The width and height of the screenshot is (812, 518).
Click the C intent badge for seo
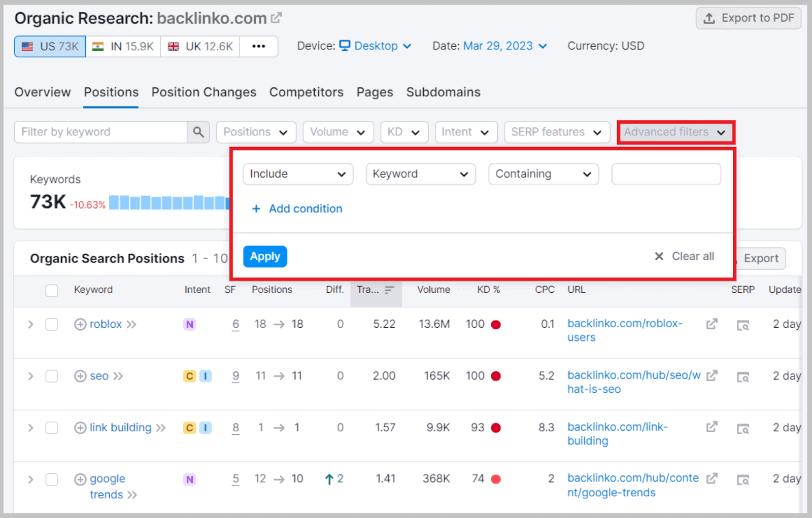point(189,376)
